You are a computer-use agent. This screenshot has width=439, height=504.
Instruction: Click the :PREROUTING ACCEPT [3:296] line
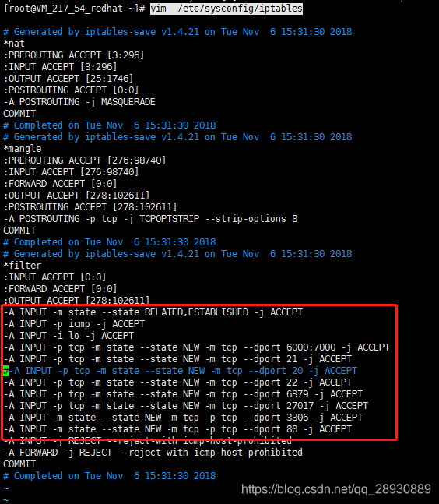[74, 55]
